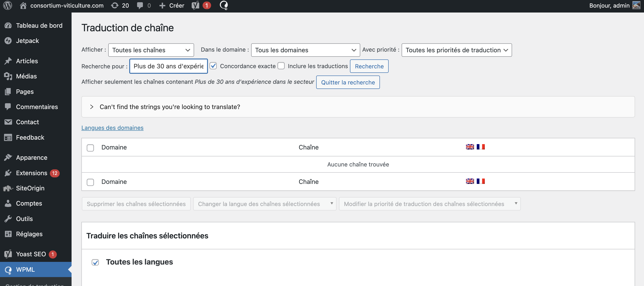This screenshot has height=286, width=644.
Task: Click the plus icon next to Créer
Action: (162, 6)
